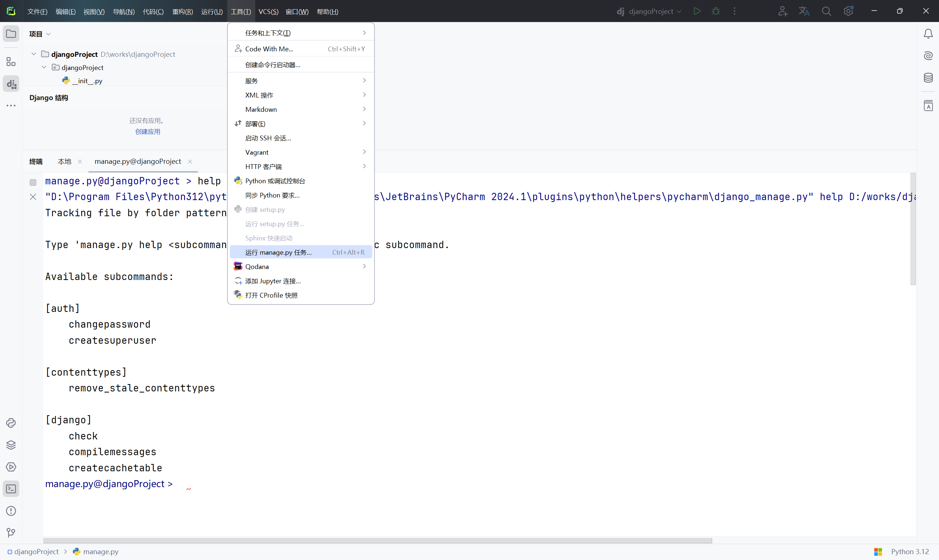Expand the XML 操作 submenu

click(300, 95)
